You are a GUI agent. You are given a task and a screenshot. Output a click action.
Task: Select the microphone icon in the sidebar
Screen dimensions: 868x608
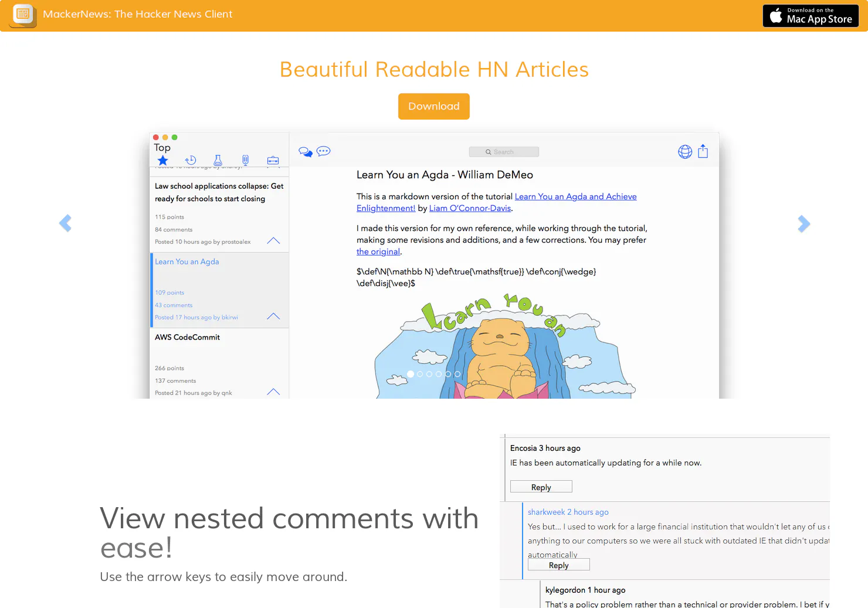245,160
